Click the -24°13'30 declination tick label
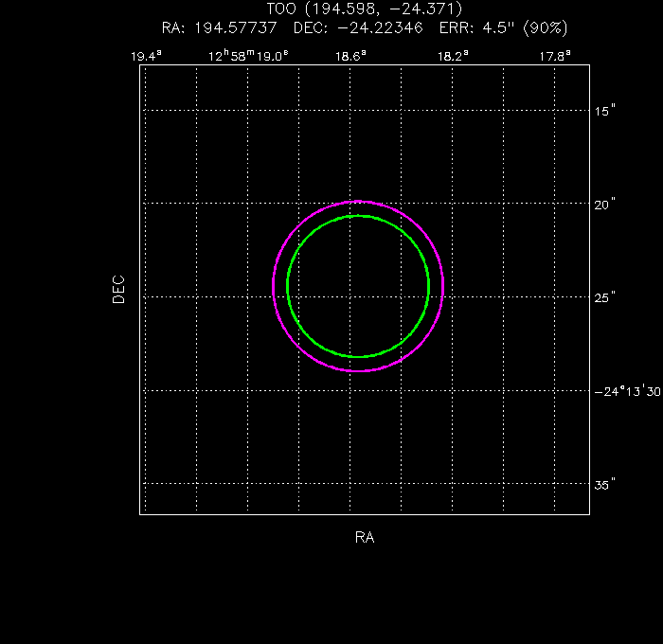This screenshot has height=644, width=663. [x=627, y=390]
